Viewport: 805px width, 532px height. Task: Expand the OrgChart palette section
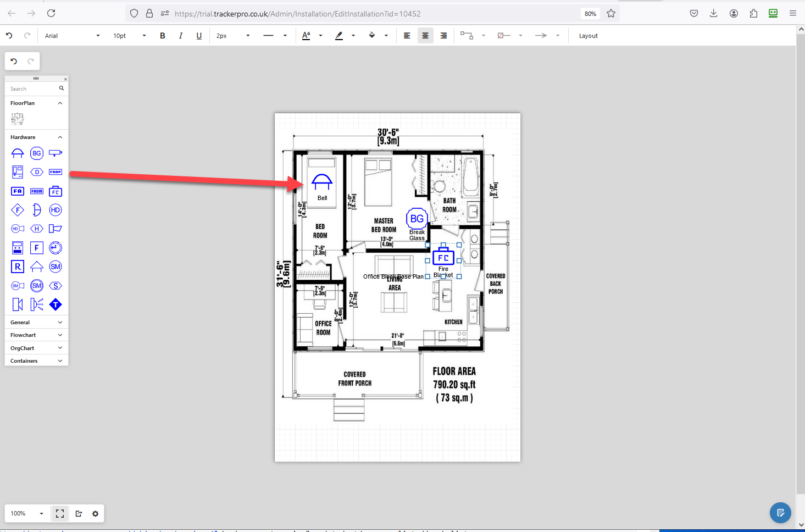[60, 348]
